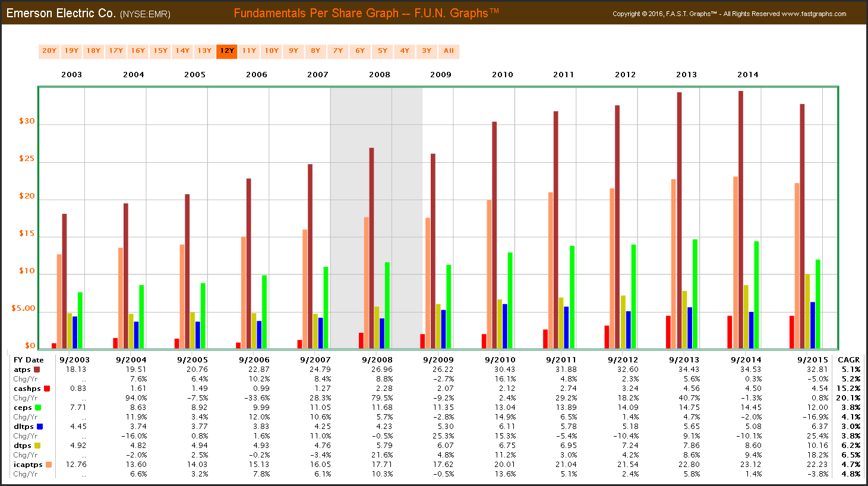Click the ceps green legend swatch
The width and height of the screenshot is (868, 486).
point(38,408)
